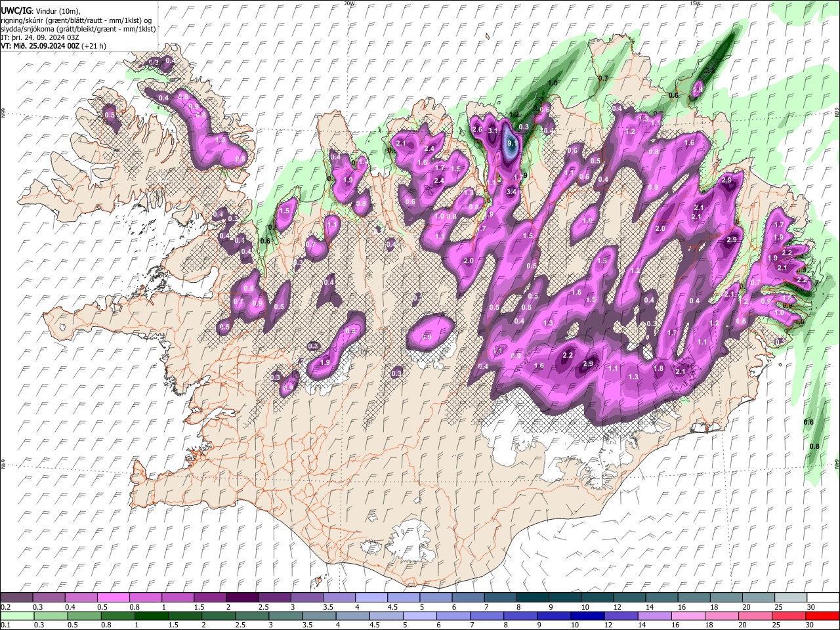
Task: Select the light grey snow-scale swatch between 25 and 30
Action: [x=791, y=597]
